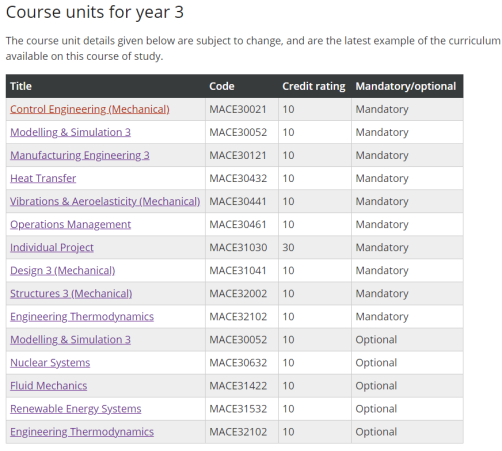Click the Individual Project link
Image resolution: width=502 pixels, height=451 pixels.
(x=52, y=247)
